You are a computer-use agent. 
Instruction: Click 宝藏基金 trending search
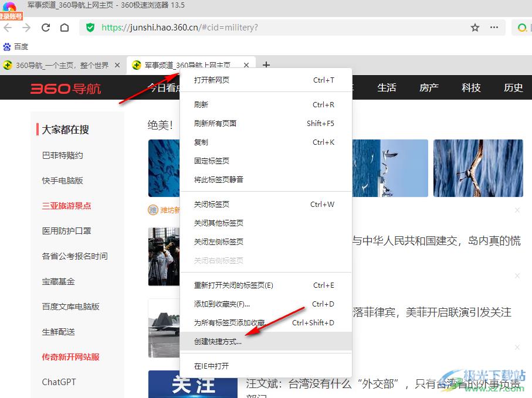coord(58,281)
